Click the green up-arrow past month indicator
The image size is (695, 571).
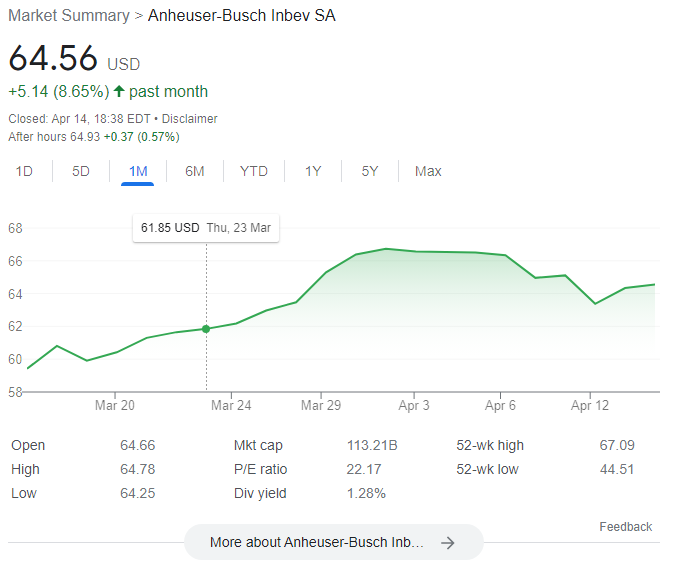pos(119,91)
